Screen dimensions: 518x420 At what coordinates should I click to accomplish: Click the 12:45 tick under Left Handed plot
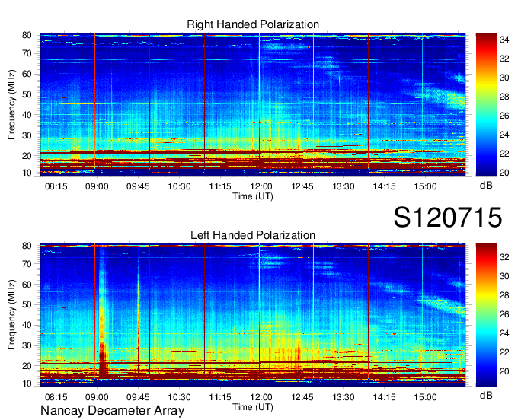tap(302, 397)
